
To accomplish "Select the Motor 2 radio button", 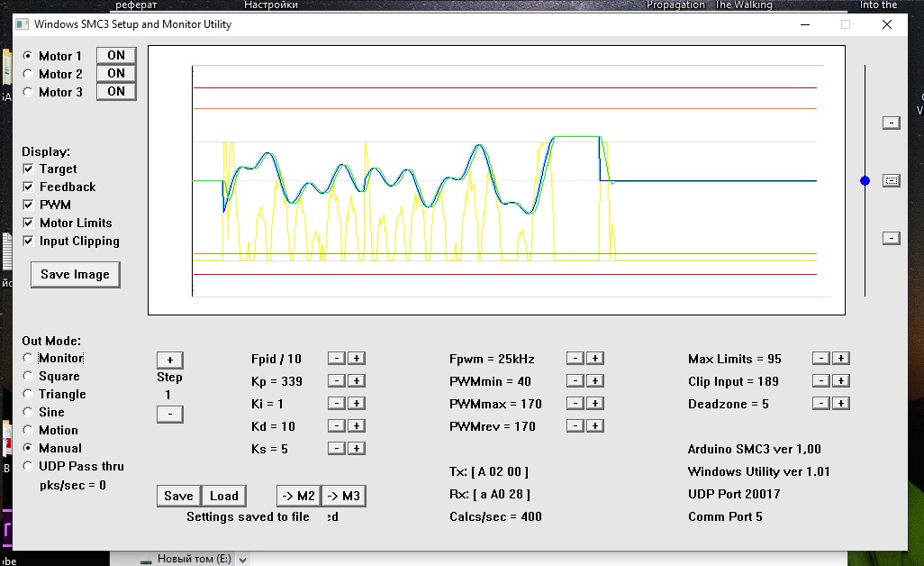I will click(x=28, y=74).
